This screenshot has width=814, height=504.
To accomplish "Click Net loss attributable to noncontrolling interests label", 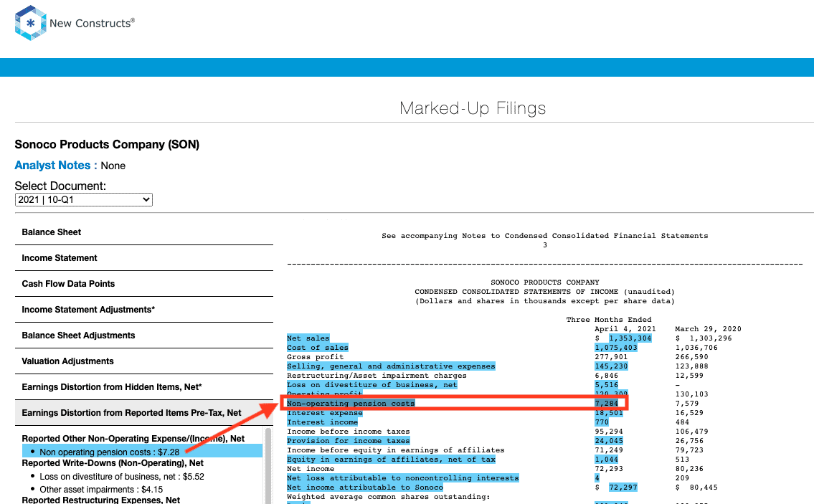I will pyautogui.click(x=403, y=478).
